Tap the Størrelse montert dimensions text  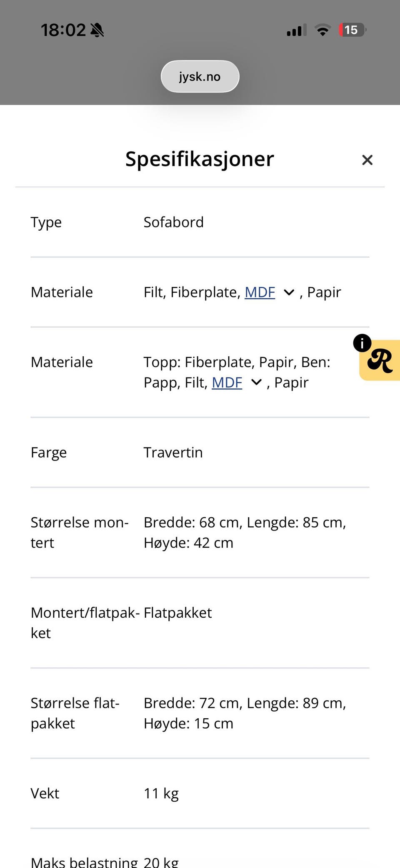click(245, 533)
